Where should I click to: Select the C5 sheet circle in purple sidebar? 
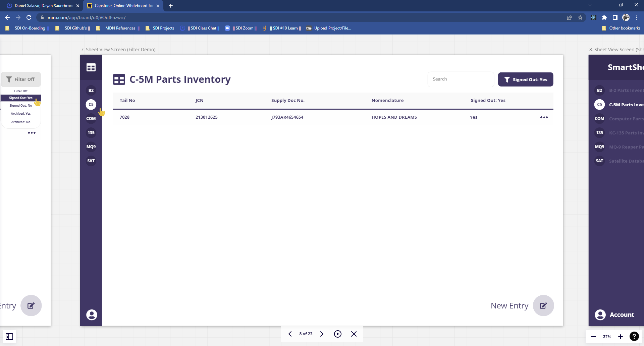click(x=91, y=105)
